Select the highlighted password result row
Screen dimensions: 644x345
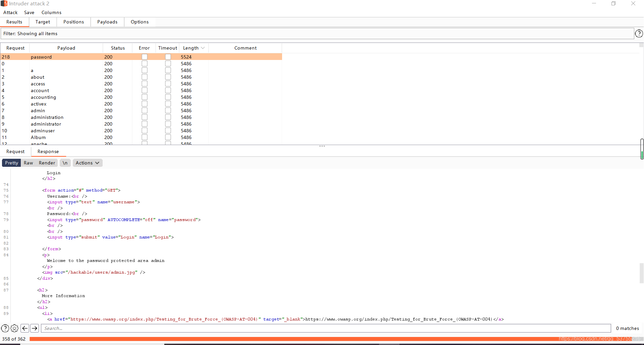tap(141, 57)
